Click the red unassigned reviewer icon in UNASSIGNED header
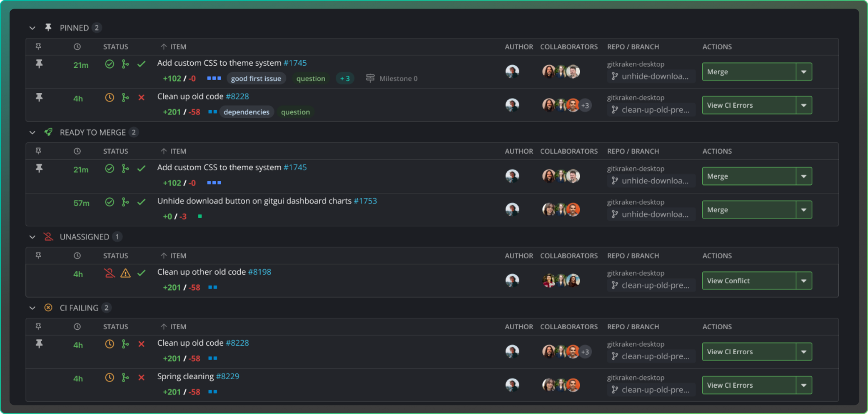Image resolution: width=868 pixels, height=414 pixels. [48, 236]
